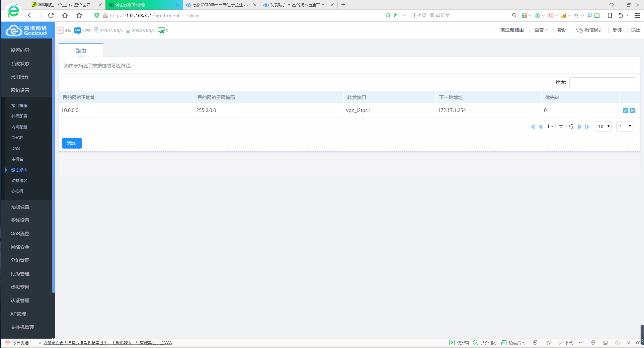Click the sidebar vertical scrollbar
The height and width of the screenshot is (348, 644).
point(54,166)
